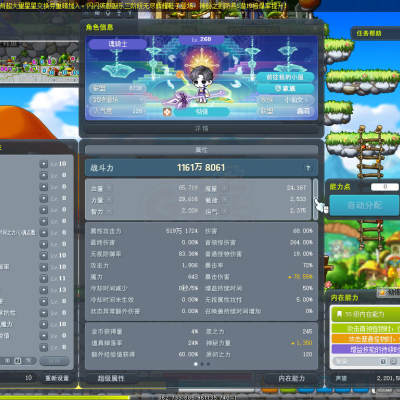400x400 pixels.
Task: Click the plus icon beside Lv 13
Action: (44, 290)
